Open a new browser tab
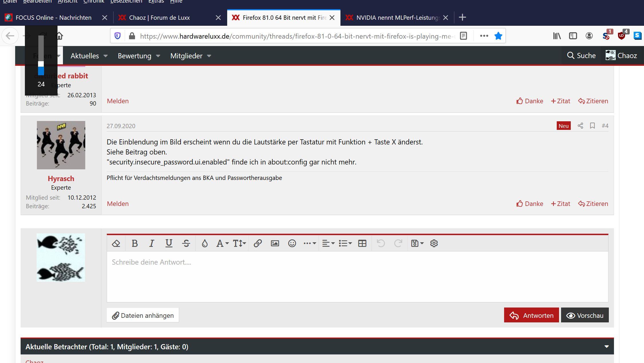The height and width of the screenshot is (363, 644). tap(462, 17)
